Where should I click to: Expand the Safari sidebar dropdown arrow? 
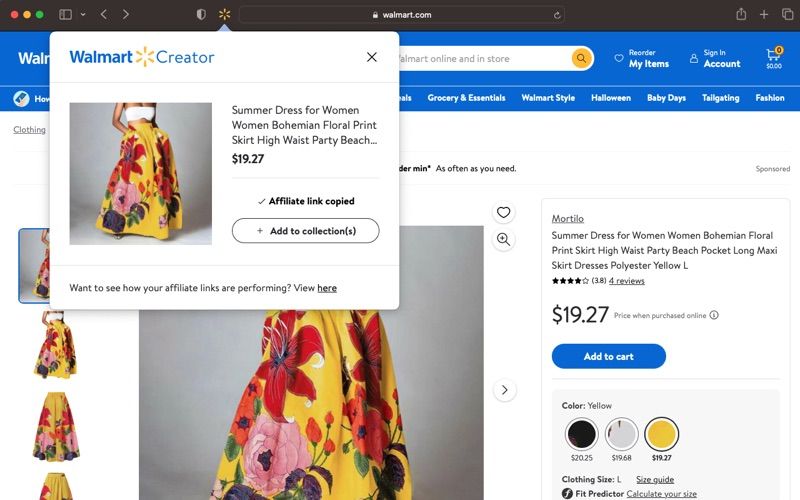point(82,14)
